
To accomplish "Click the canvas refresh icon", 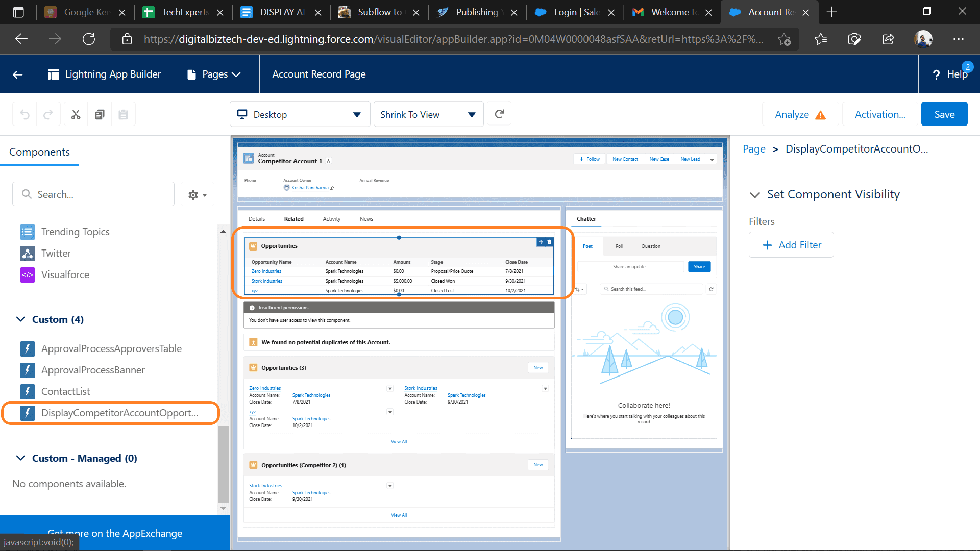I will [499, 114].
